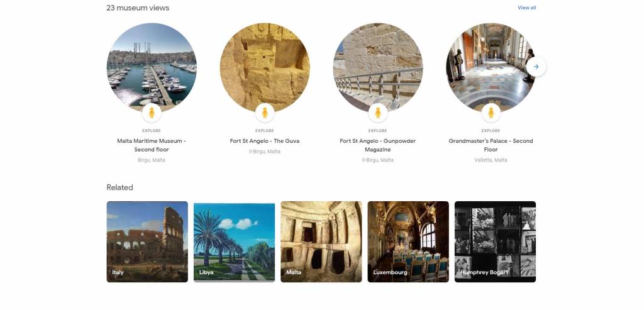Select the Italy related card
Image resolution: width=644 pixels, height=310 pixels.
(147, 241)
